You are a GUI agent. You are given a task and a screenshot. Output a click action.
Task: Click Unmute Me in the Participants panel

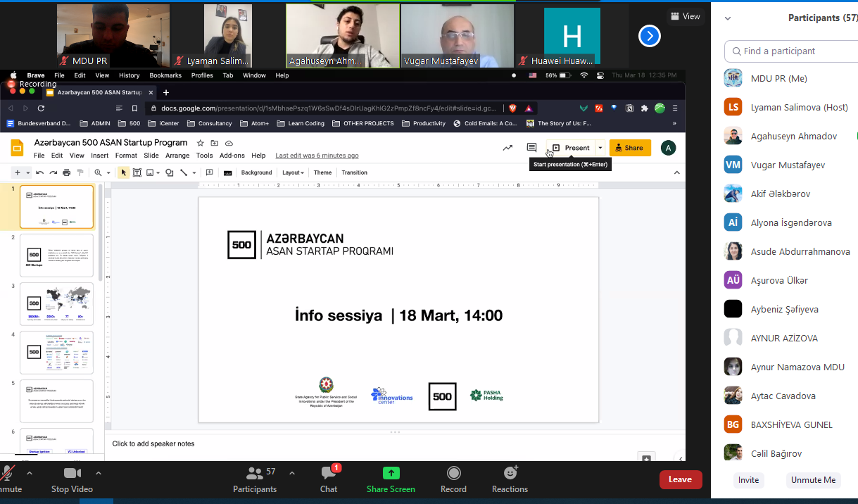(x=813, y=480)
